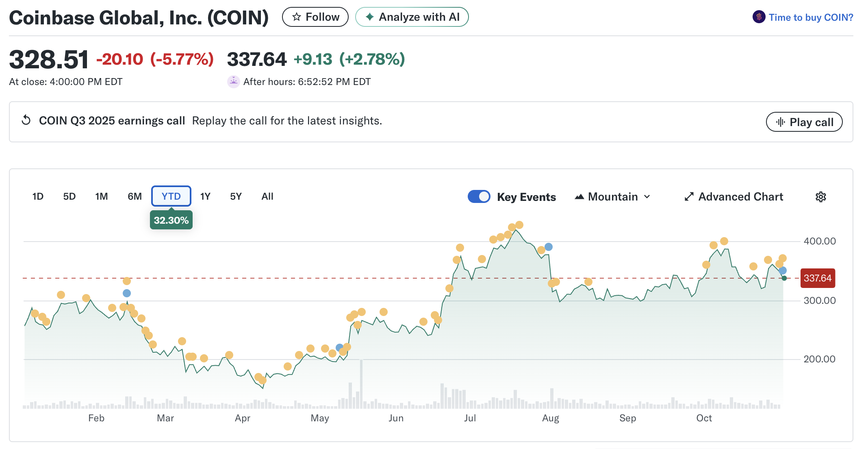Click the tall volume bar in mid-May

[x=361, y=384]
